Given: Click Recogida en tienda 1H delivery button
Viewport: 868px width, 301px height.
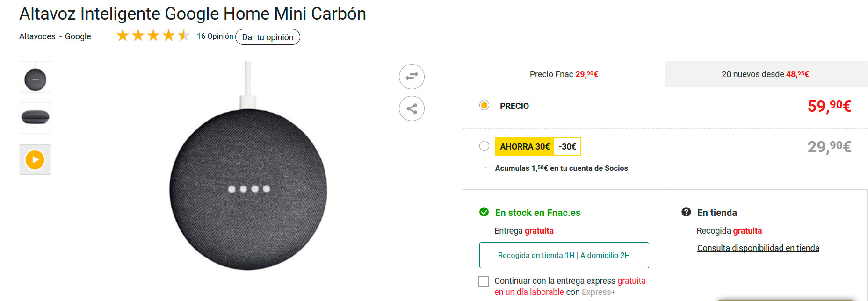Looking at the screenshot, I should pos(564,255).
